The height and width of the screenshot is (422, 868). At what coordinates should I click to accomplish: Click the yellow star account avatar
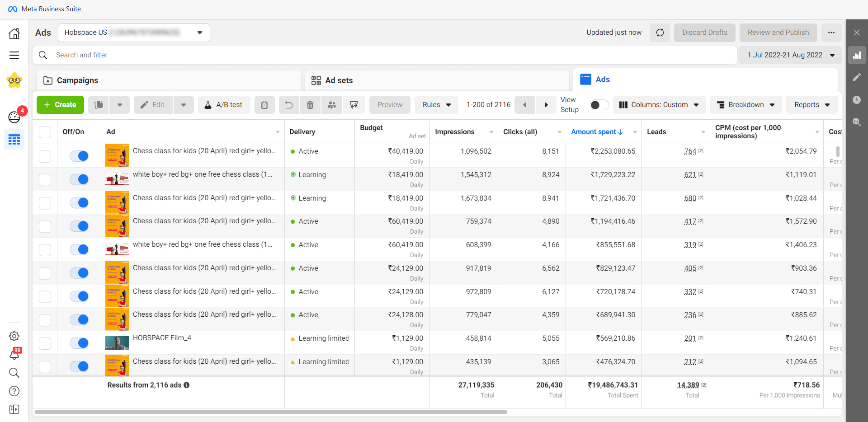[14, 80]
